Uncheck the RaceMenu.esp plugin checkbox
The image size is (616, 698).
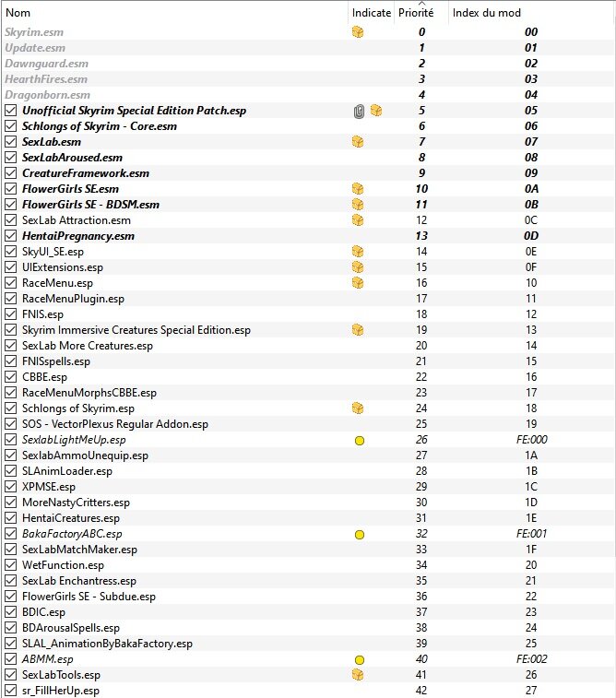point(11,283)
